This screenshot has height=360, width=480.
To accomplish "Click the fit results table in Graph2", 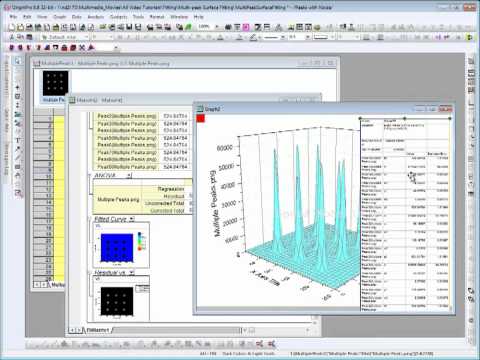I will 405,214.
